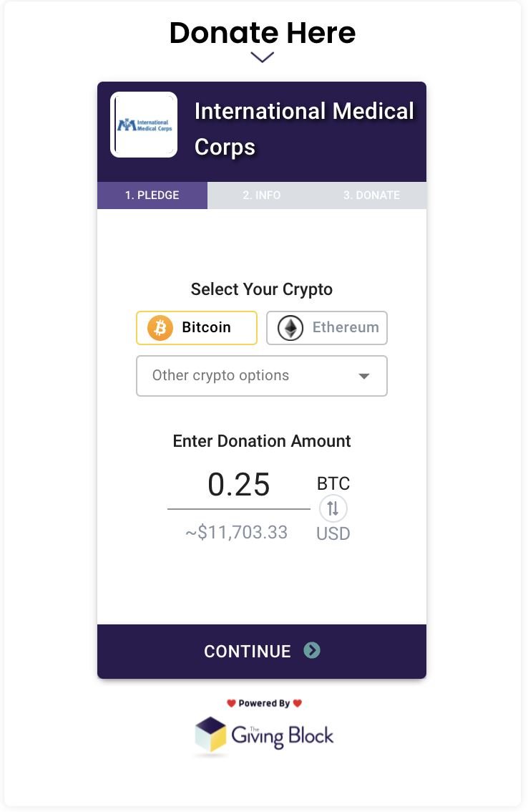Open the Other crypto options dropdown

pos(261,376)
